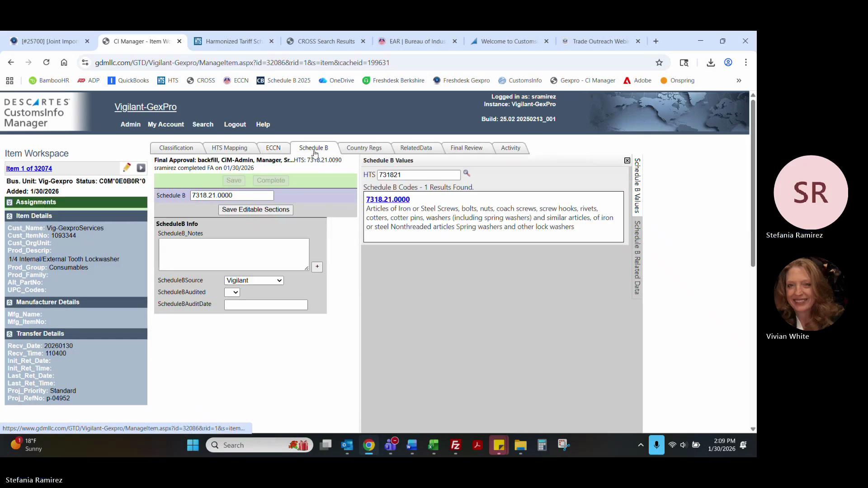The image size is (868, 488).
Task: Open the 7318.21.0000 code link
Action: tap(387, 199)
